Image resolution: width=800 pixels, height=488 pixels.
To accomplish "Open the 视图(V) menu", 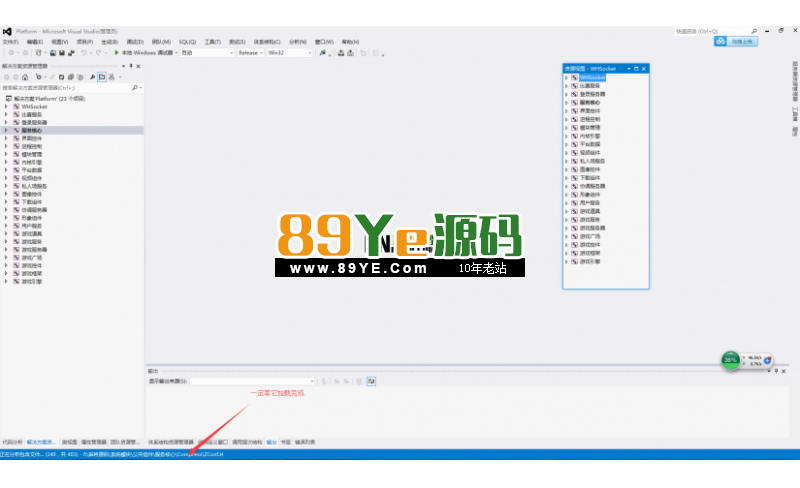I will (x=60, y=42).
